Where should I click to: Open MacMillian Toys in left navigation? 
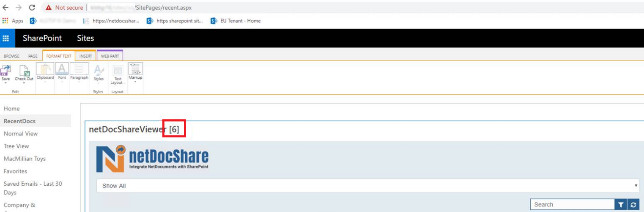(25, 159)
